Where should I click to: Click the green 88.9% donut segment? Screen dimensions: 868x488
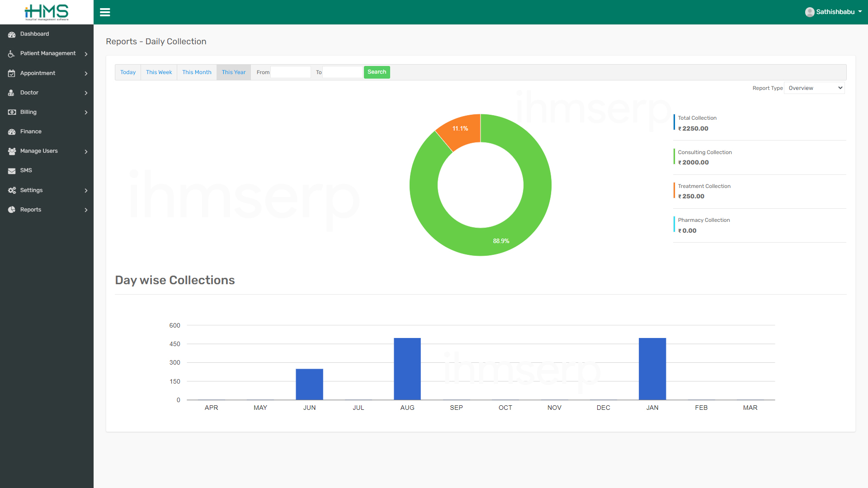pos(501,241)
